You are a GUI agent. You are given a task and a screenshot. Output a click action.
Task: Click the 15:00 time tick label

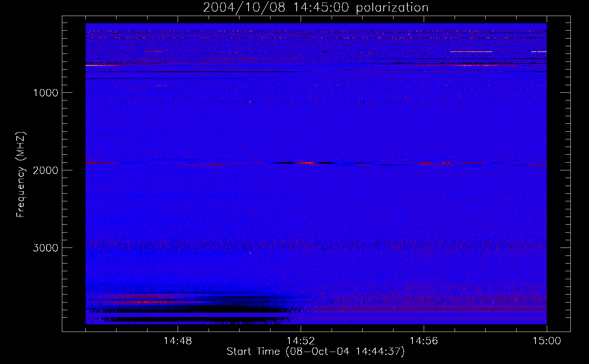click(x=547, y=341)
